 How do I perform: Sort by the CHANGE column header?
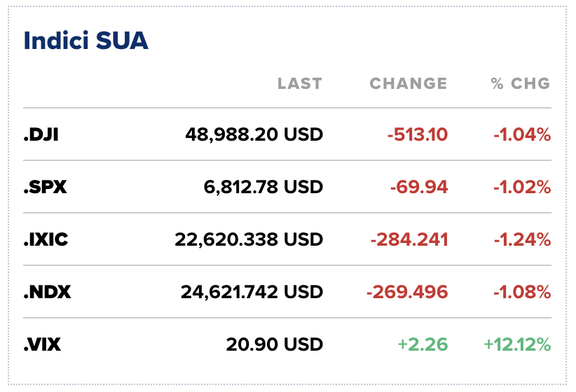point(408,83)
